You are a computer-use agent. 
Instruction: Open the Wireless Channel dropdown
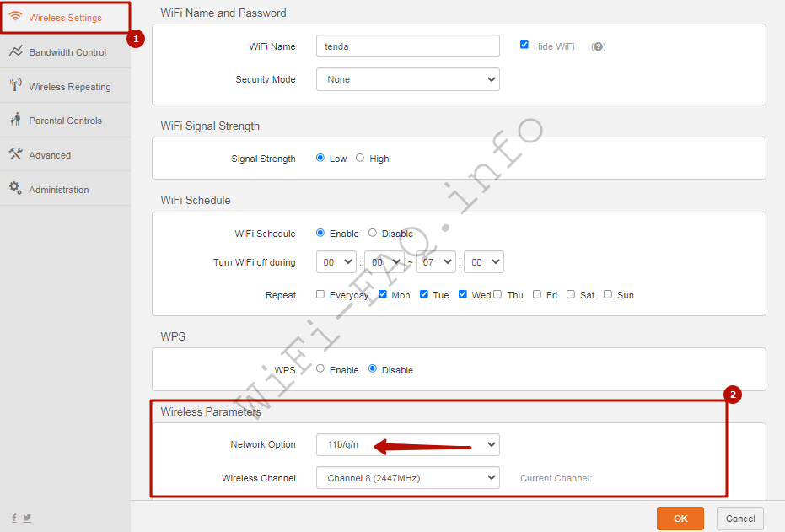[407, 478]
